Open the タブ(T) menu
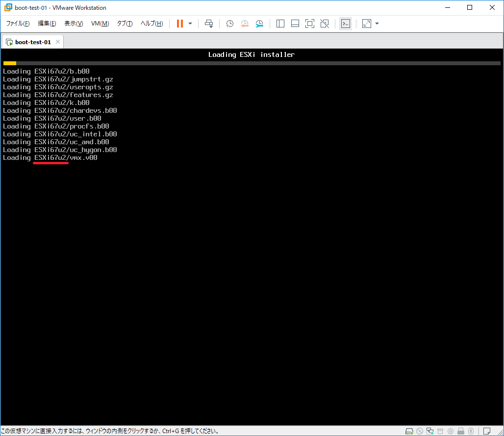The height and width of the screenshot is (436, 504). pyautogui.click(x=125, y=24)
